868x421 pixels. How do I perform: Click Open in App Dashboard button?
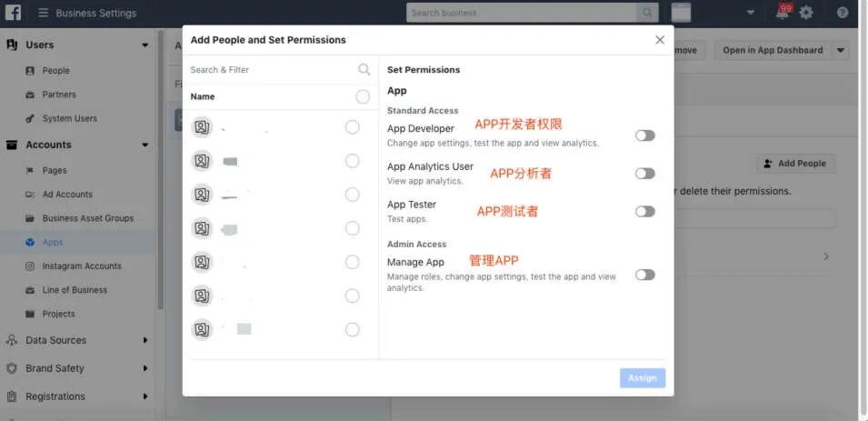pos(773,50)
